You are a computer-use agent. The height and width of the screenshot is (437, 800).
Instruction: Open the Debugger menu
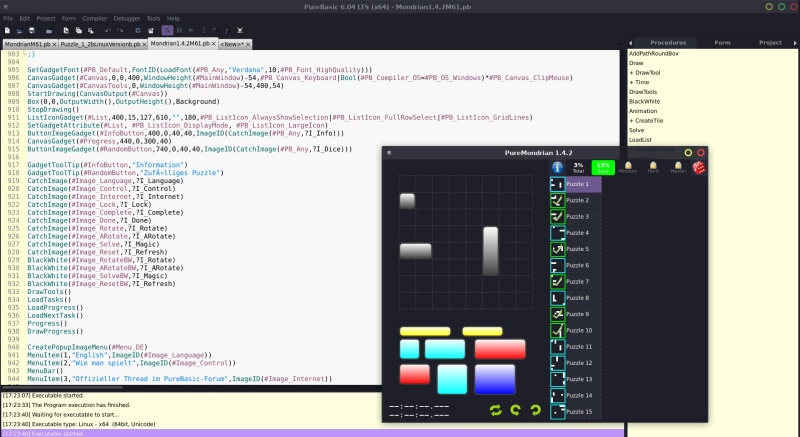127,18
